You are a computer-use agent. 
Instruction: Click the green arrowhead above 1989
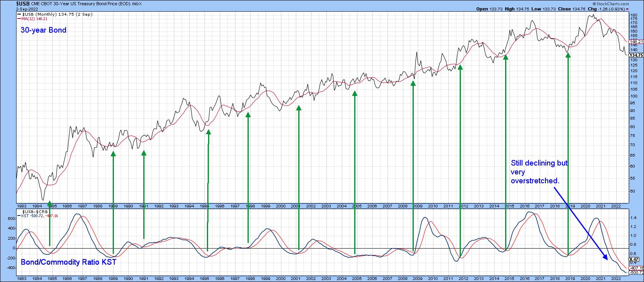[113, 153]
